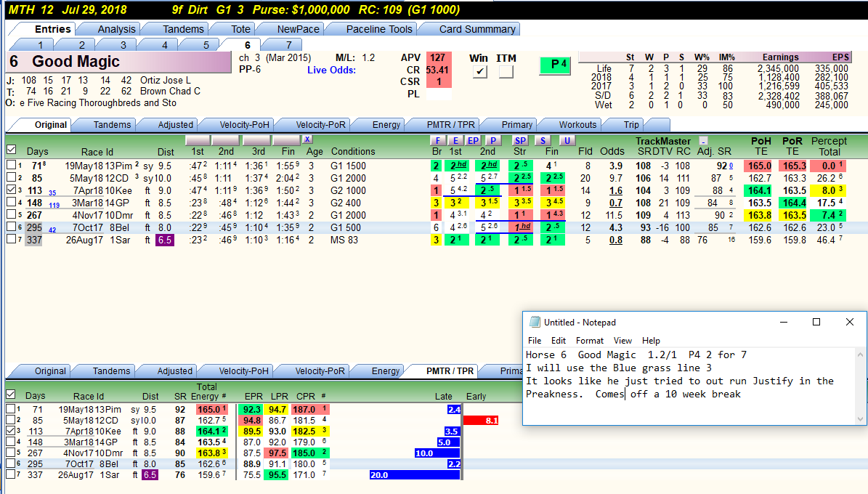Toggle the ITM checkbox
The height and width of the screenshot is (494, 868).
pos(506,71)
